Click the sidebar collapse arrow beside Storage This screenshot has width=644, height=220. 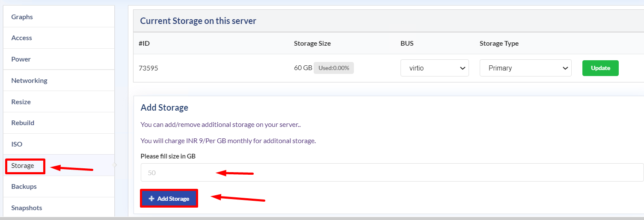point(115,165)
